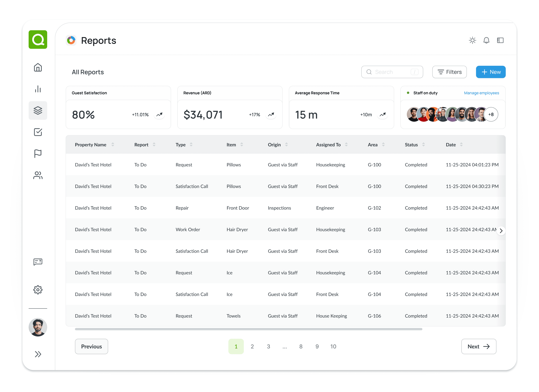The width and height of the screenshot is (539, 392).
Task: Toggle the light/dark theme sun icon
Action: point(472,40)
